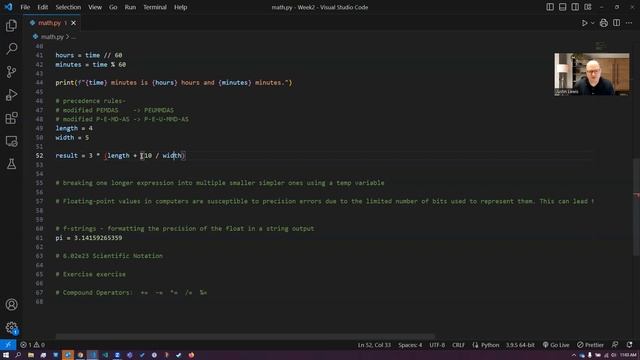Open the Selection menu
Viewport: 640px width, 360px height.
[x=68, y=7]
